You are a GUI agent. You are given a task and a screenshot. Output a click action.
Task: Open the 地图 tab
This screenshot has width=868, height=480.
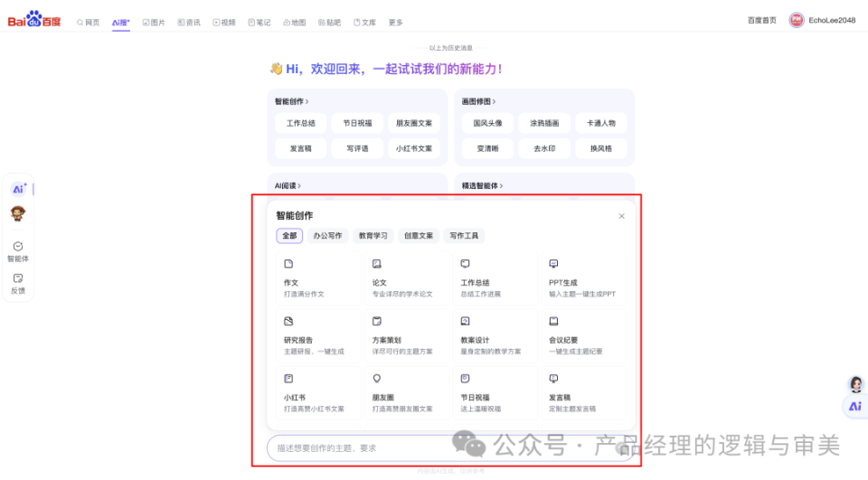point(294,22)
